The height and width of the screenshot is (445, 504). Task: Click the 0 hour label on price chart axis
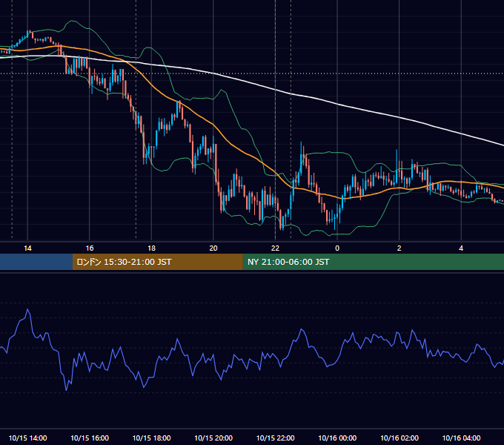[x=337, y=248]
